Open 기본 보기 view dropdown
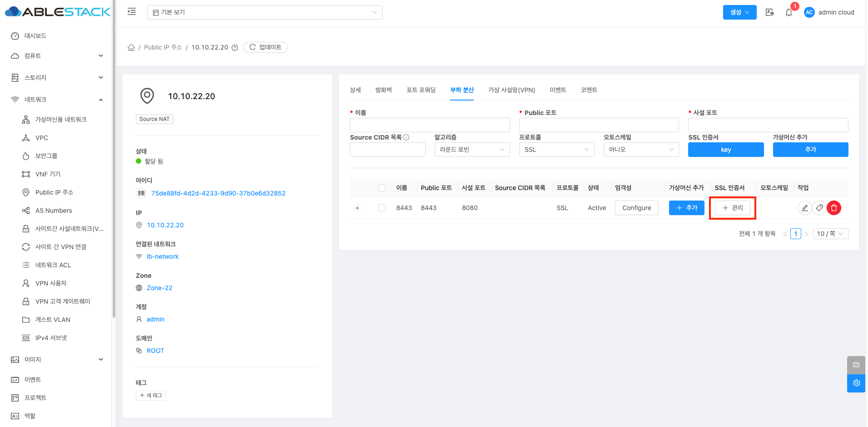This screenshot has width=868, height=427. click(265, 12)
